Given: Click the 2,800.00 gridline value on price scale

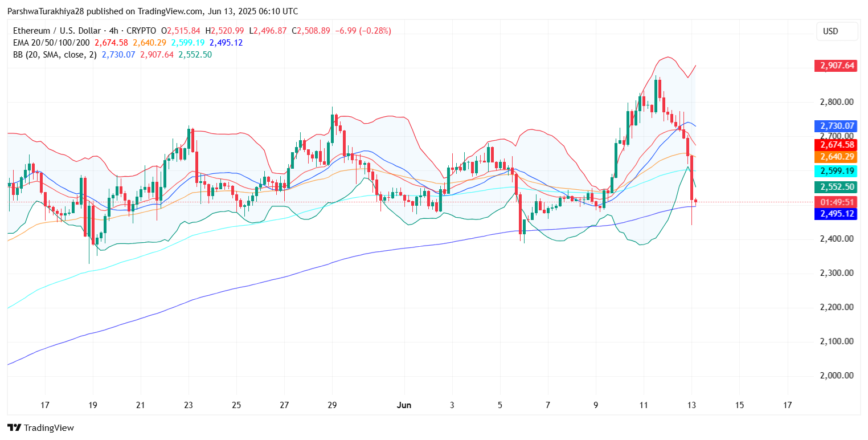Looking at the screenshot, I should coord(835,103).
